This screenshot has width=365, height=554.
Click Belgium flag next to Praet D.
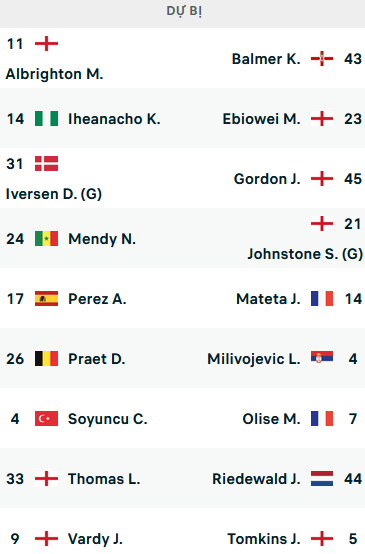tap(46, 359)
